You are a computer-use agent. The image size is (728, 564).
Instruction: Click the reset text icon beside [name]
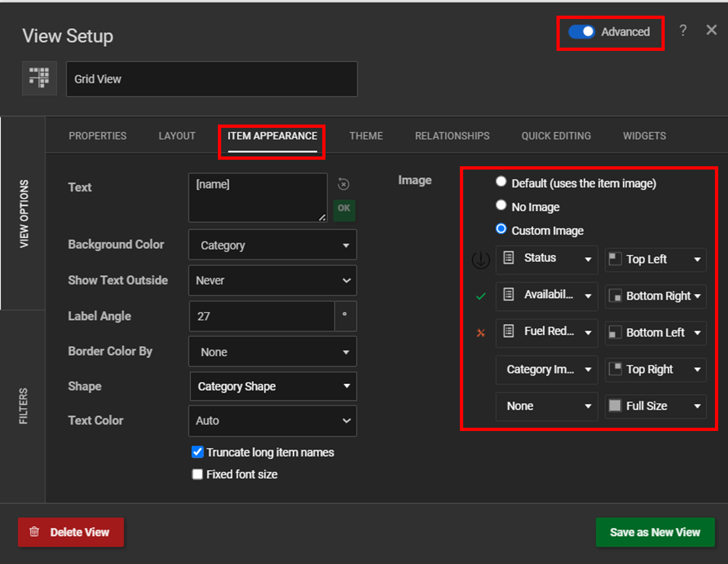[344, 184]
